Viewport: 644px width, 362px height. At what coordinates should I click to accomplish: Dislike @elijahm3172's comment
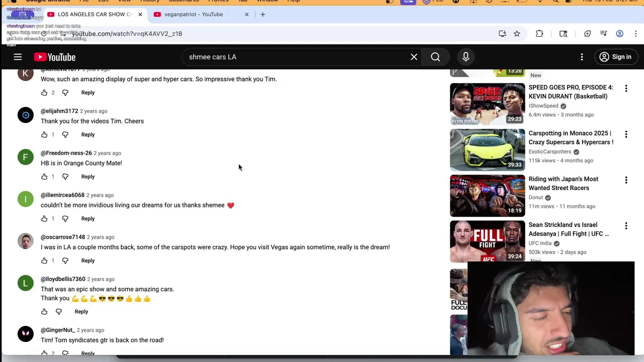(65, 135)
